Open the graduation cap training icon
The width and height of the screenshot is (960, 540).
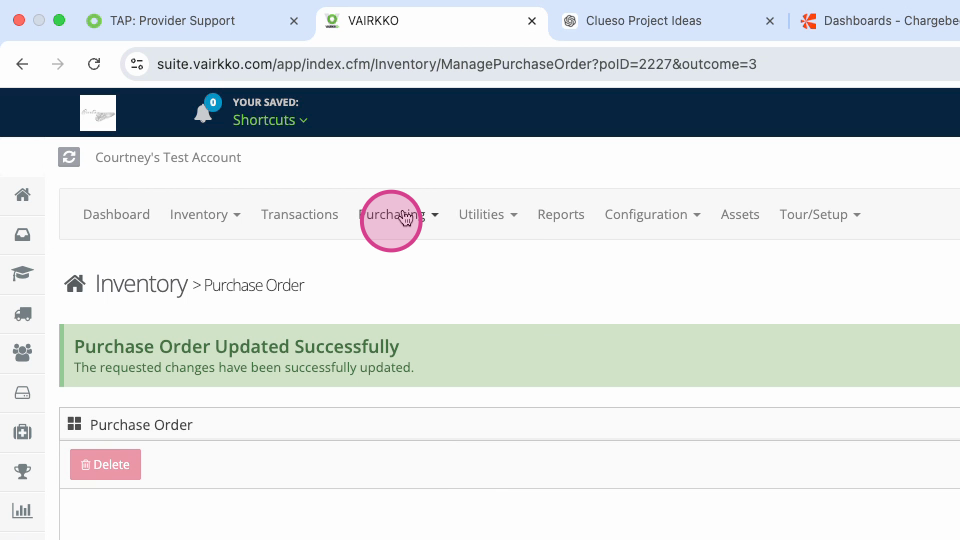coord(23,273)
